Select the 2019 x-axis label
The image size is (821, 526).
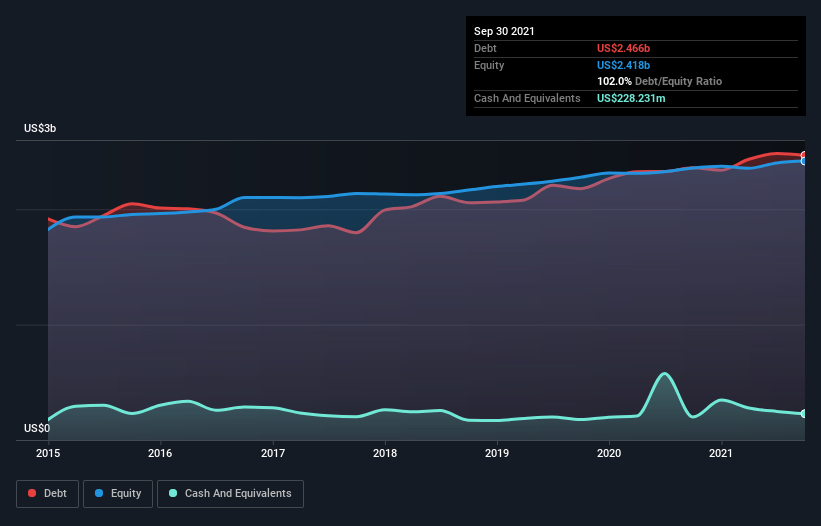pos(497,453)
